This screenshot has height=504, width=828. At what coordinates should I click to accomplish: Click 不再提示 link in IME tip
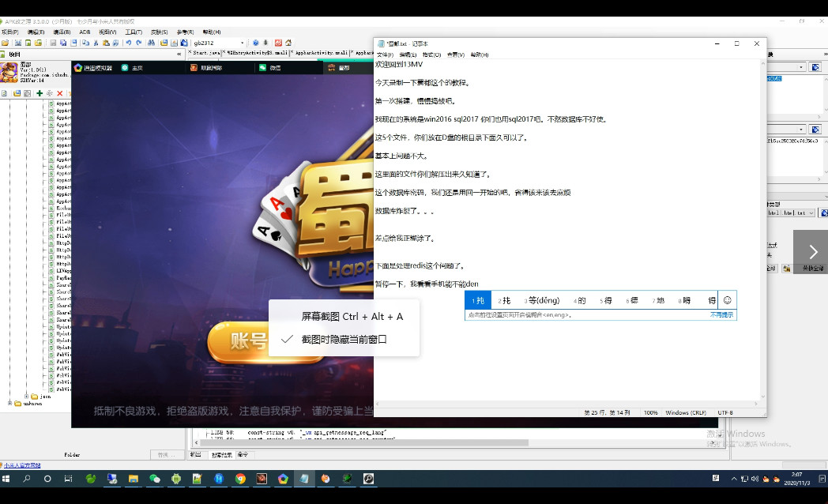tap(721, 315)
